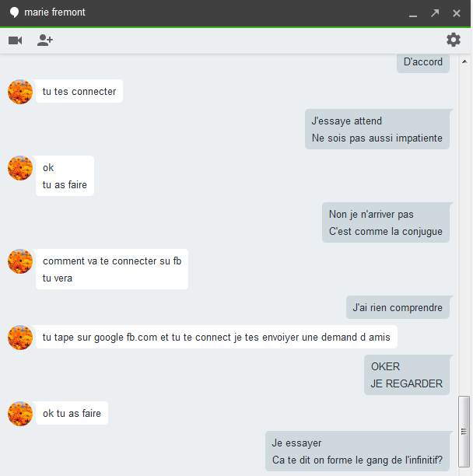Click the 'marie fremont' title name
The image size is (473, 476).
(54, 12)
